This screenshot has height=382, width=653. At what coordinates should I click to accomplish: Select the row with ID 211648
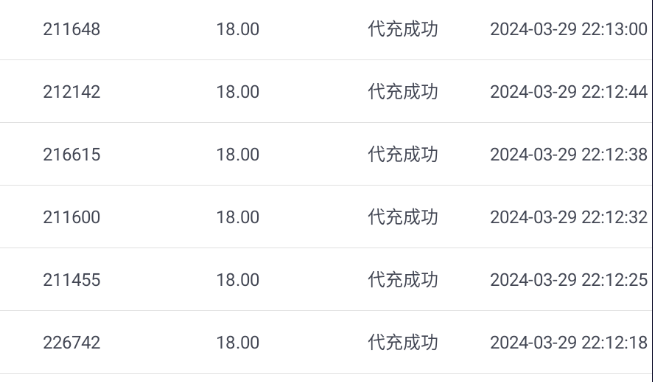click(x=326, y=29)
